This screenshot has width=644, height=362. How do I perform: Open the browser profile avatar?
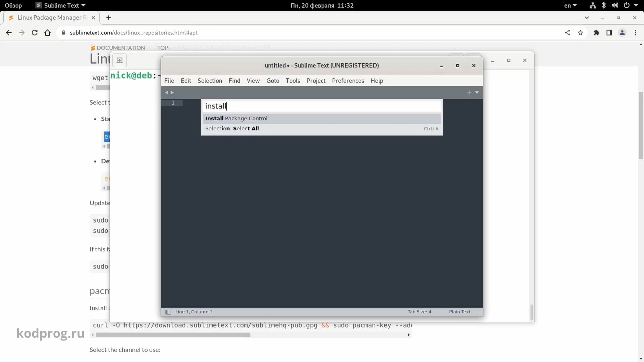click(622, 33)
